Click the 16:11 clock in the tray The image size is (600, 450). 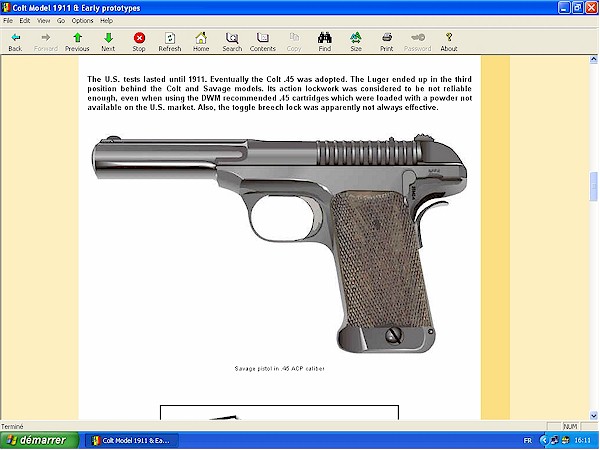click(583, 440)
